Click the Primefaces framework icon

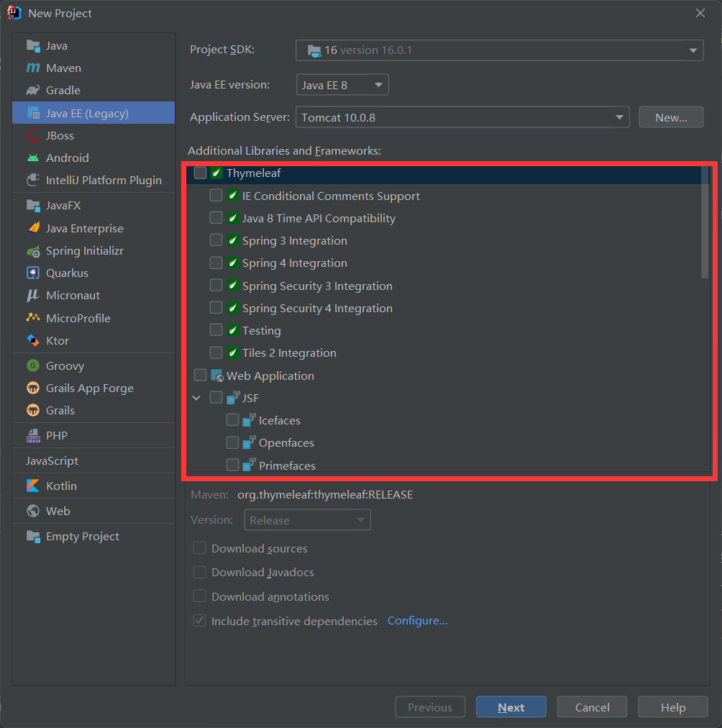249,465
